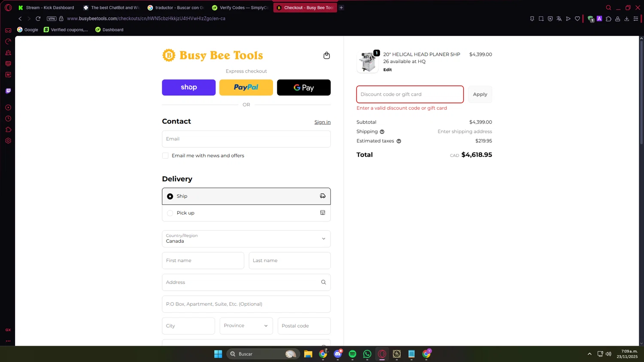
Task: Take a snapshot with the capture icon
Action: pos(541,19)
